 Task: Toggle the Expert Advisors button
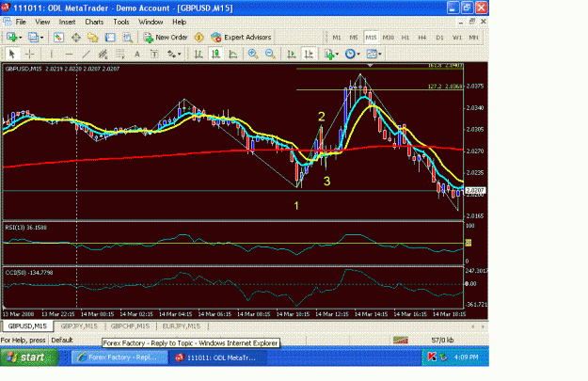click(x=241, y=37)
